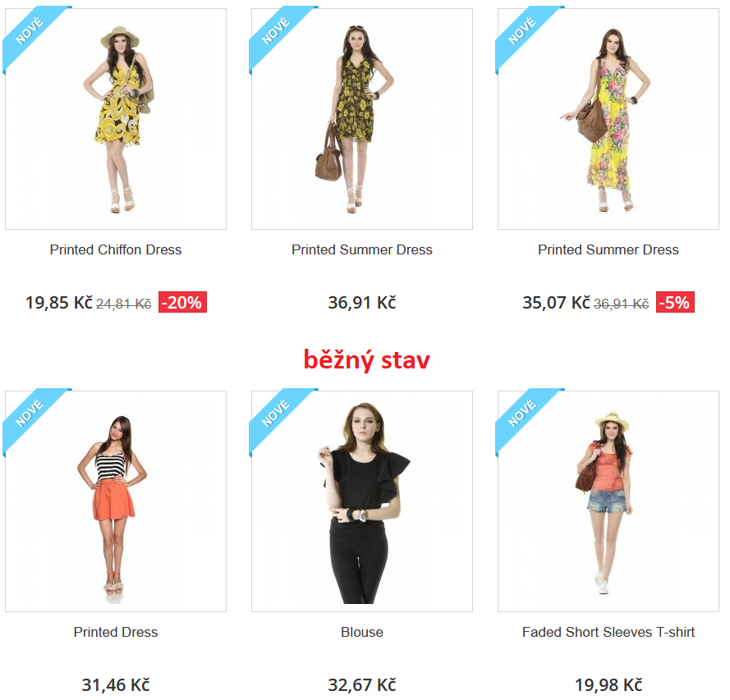Click the rightmost Printed Summer Dress title

pyautogui.click(x=608, y=249)
